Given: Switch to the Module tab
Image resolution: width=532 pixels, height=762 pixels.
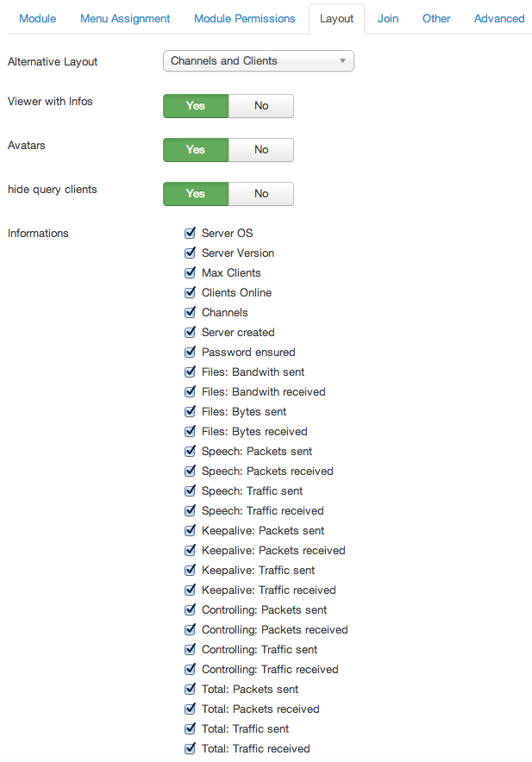Looking at the screenshot, I should pyautogui.click(x=37, y=18).
